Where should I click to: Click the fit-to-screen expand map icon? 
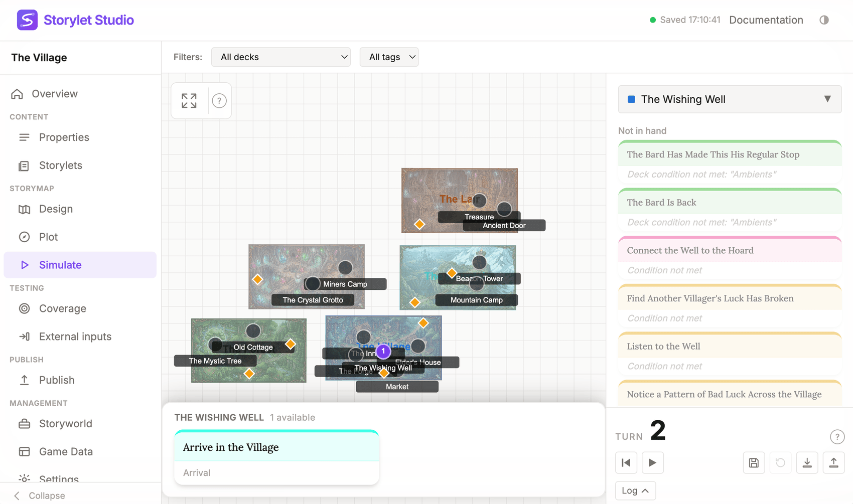tap(189, 101)
